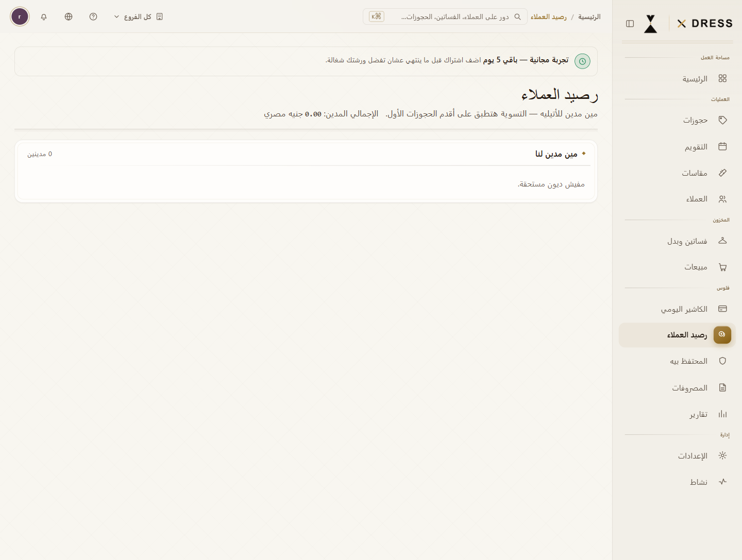742x560 pixels.
Task: Collapse the sidebar panel toggle icon
Action: coord(630,24)
